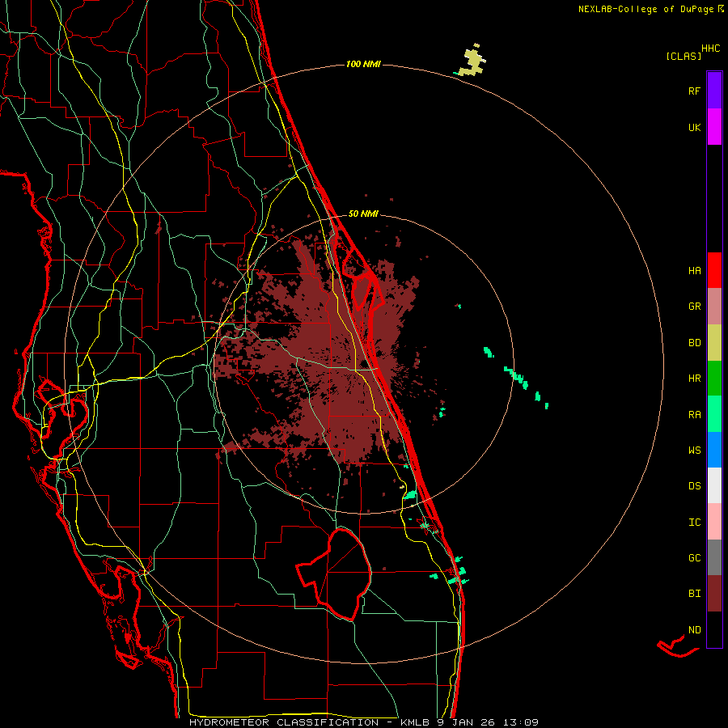The image size is (728, 728).
Task: Click the "GC" legend label
Action: pyautogui.click(x=694, y=558)
